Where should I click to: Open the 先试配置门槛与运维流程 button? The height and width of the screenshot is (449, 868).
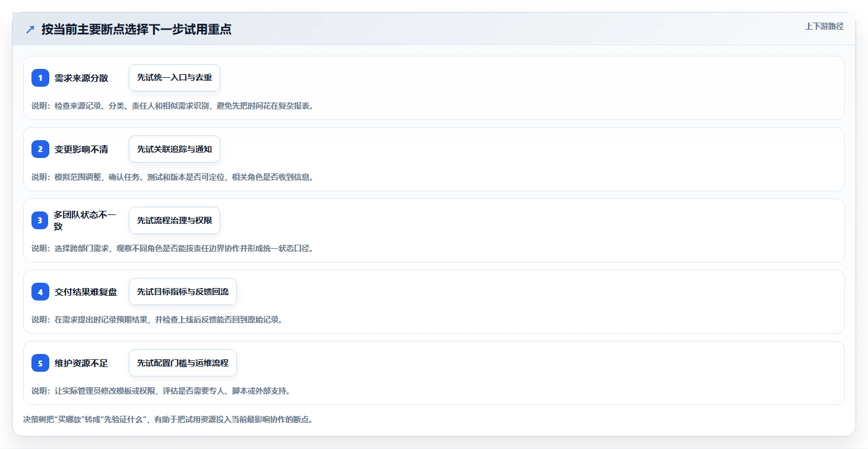(x=183, y=363)
